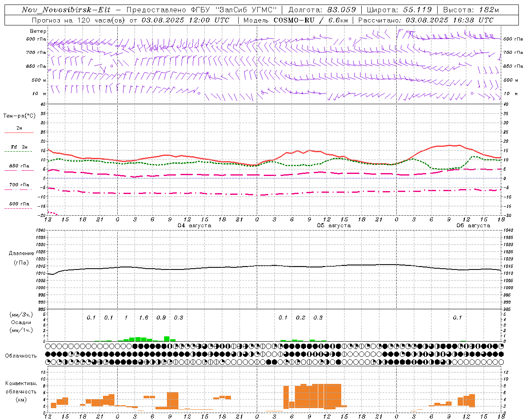Click the date label 04 августа
Screen dimensions: 525x420
194,226
